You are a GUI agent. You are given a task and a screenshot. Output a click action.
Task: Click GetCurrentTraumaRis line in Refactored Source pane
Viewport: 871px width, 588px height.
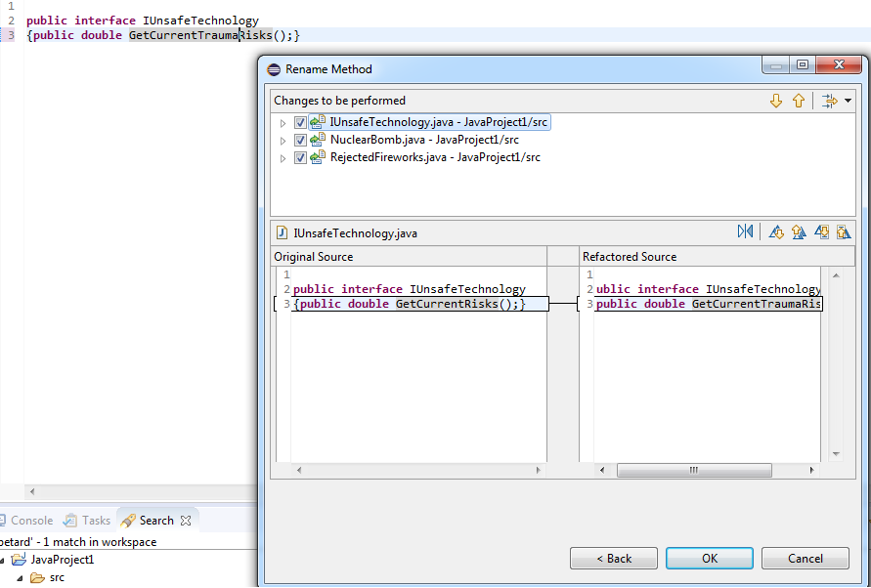(x=709, y=304)
